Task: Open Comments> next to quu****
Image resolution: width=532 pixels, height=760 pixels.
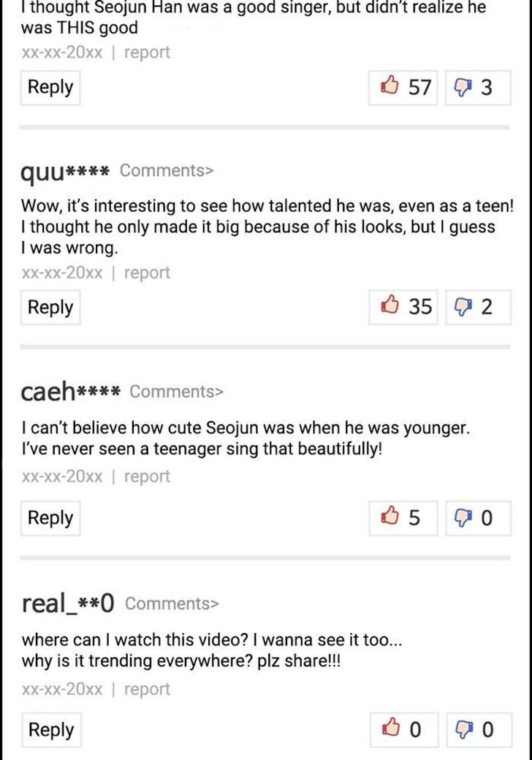Action: tap(167, 170)
